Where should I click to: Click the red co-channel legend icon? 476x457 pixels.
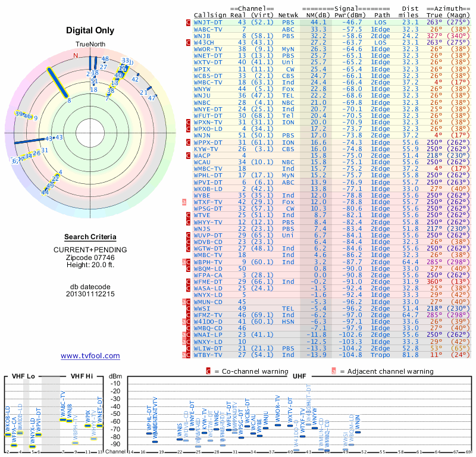click(208, 371)
